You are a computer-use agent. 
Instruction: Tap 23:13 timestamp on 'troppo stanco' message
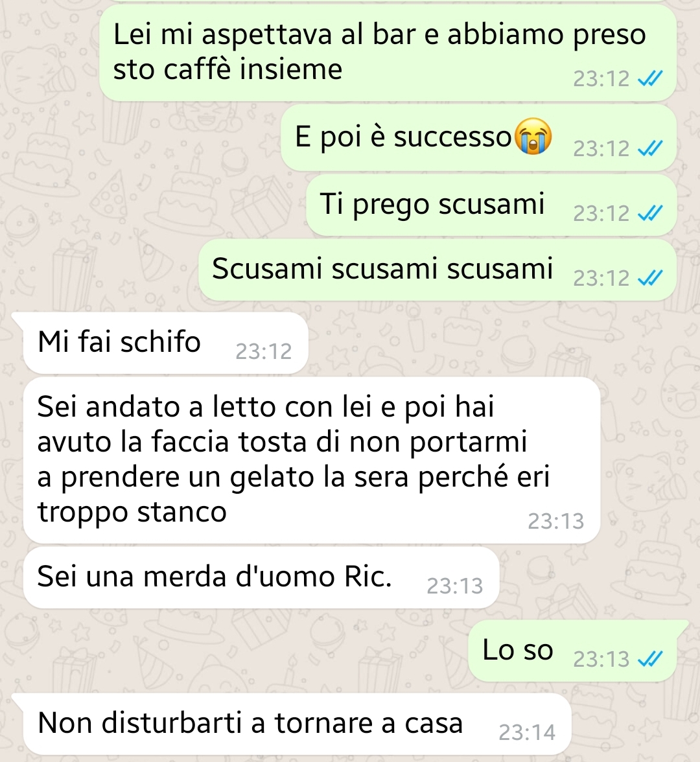(x=555, y=522)
